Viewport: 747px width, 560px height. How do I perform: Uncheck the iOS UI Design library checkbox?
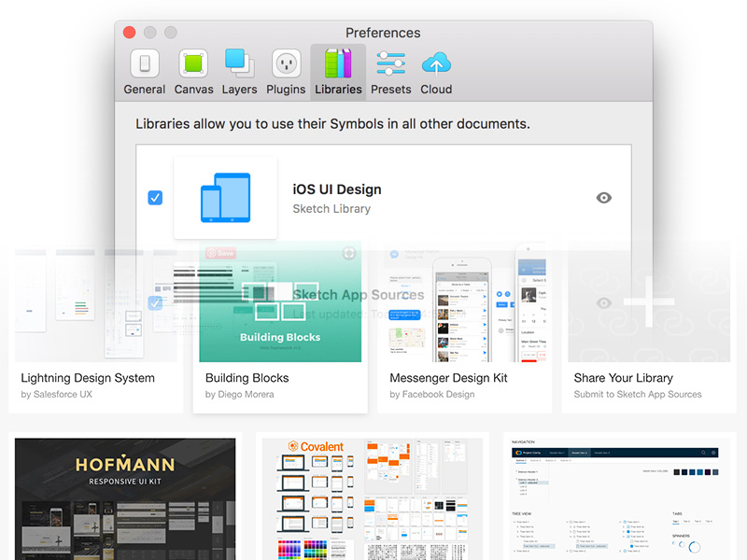click(155, 198)
